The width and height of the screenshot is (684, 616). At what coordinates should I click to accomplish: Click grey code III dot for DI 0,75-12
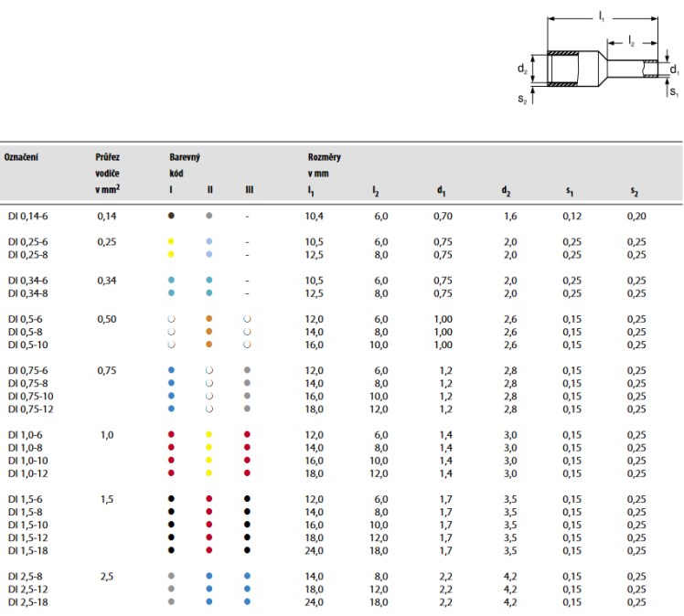click(247, 409)
